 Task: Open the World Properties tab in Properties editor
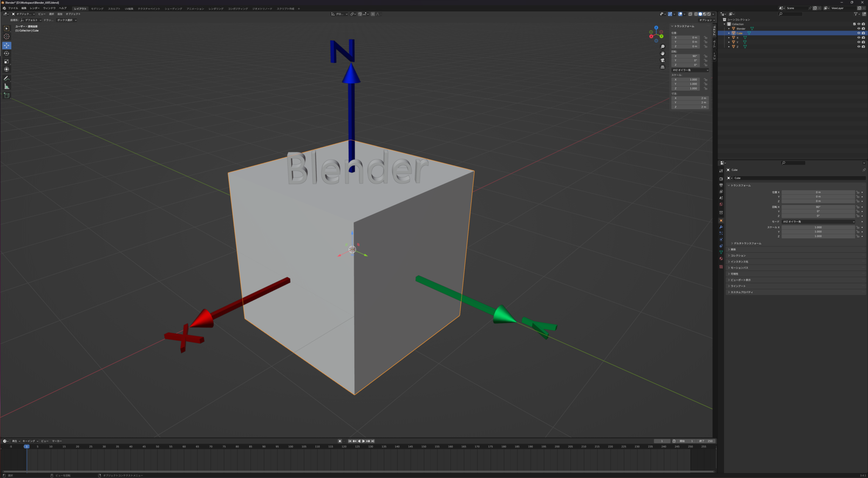[x=721, y=204]
